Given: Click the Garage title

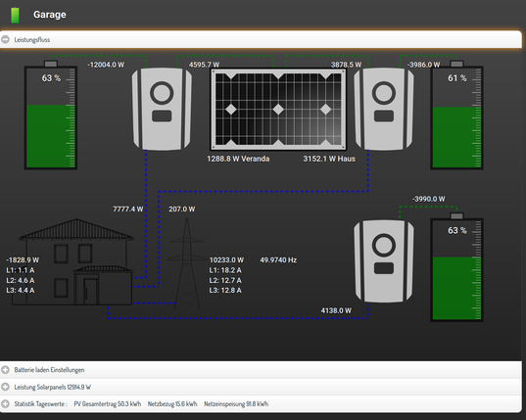Looking at the screenshot, I should coord(50,15).
